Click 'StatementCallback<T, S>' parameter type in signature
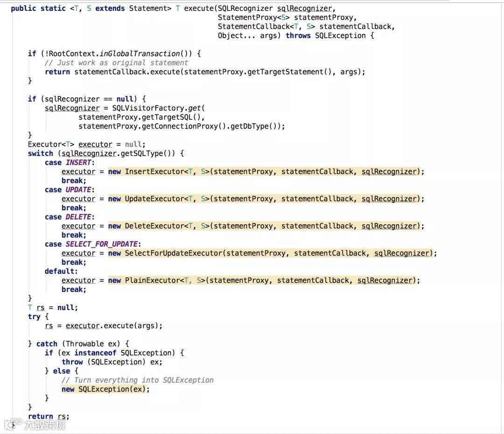Screen dimensions: 504x434 pos(266,26)
